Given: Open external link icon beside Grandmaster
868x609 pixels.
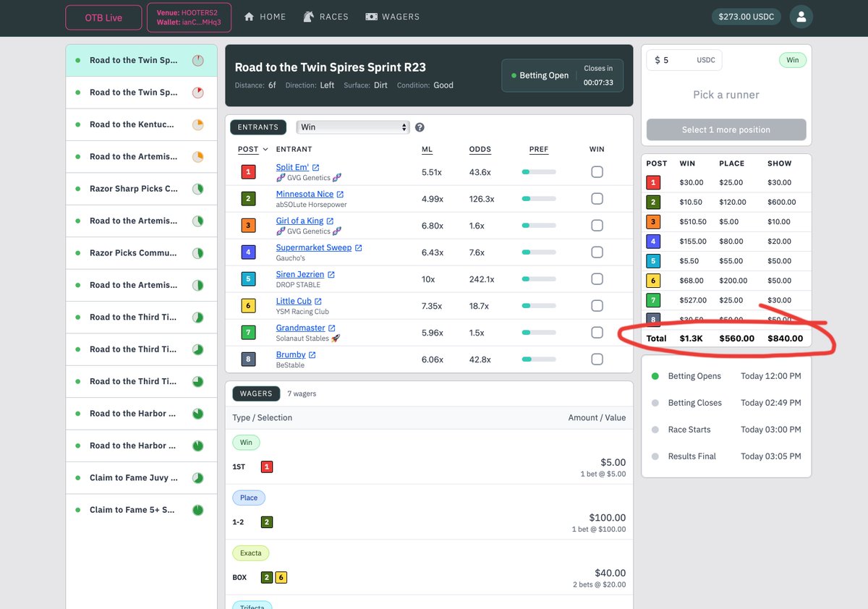Looking at the screenshot, I should (x=332, y=328).
